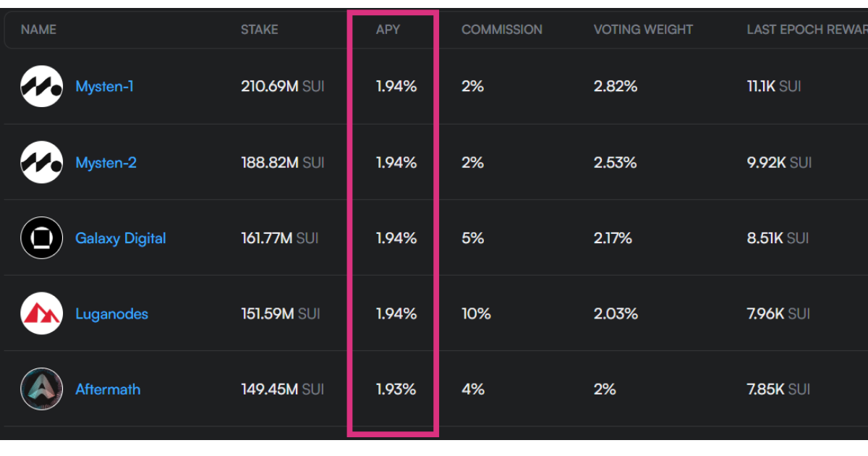Screen dimensions: 868x456
Task: Sort by the APY column header
Action: tap(388, 30)
